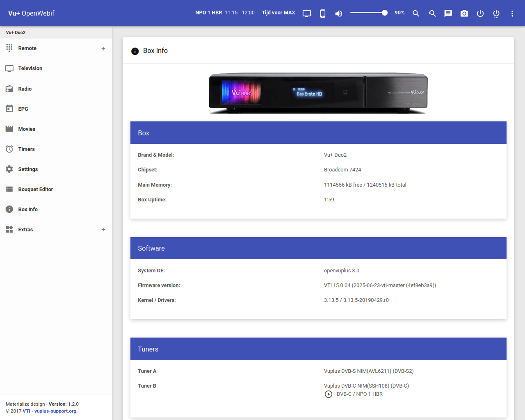This screenshot has height=420, width=525.
Task: Open the search magnifier icon
Action: tap(416, 14)
